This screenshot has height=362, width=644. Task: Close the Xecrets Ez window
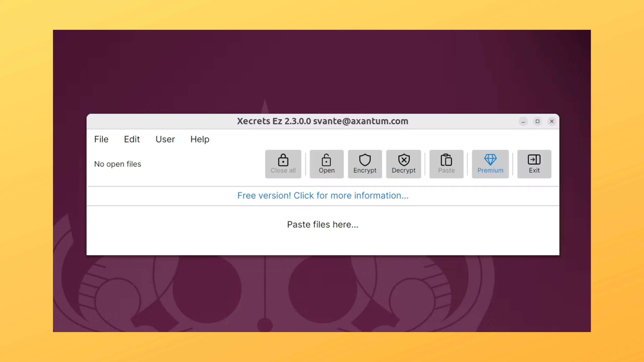pos(552,121)
